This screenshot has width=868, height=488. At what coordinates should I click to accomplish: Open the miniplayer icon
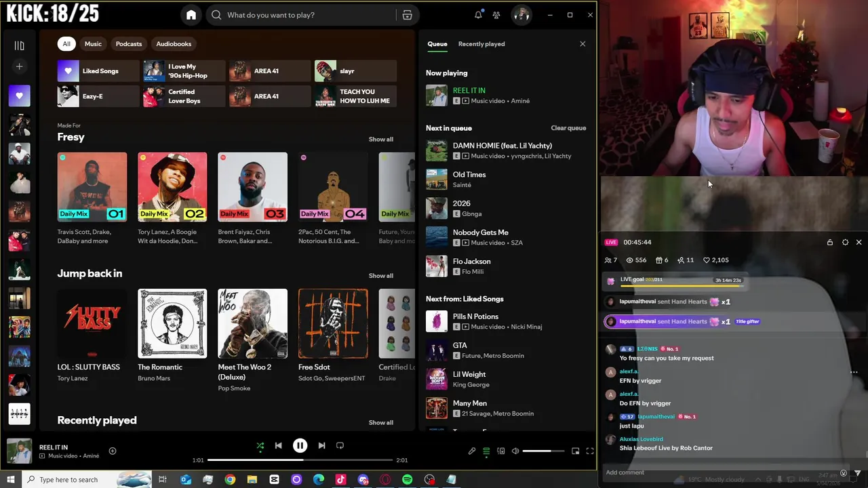(575, 451)
